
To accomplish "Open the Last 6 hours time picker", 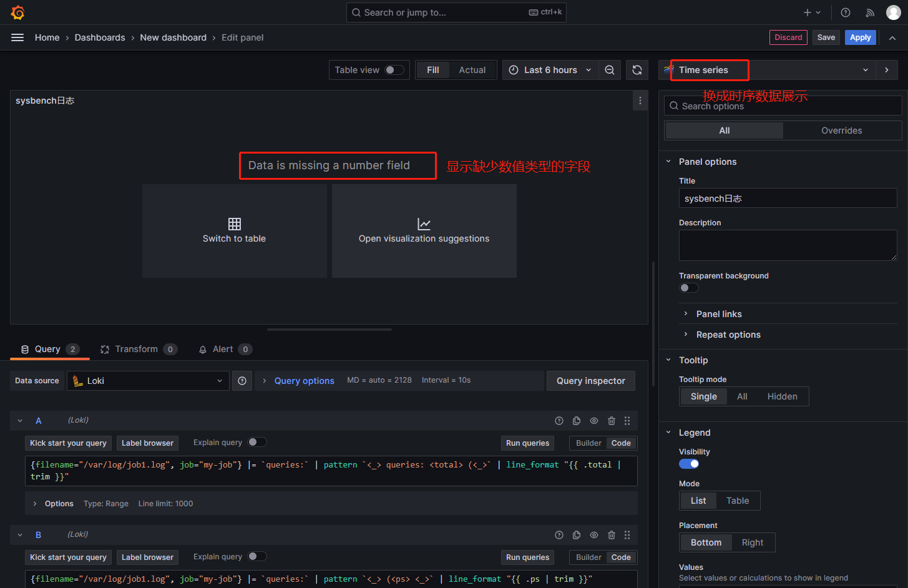I will (550, 70).
